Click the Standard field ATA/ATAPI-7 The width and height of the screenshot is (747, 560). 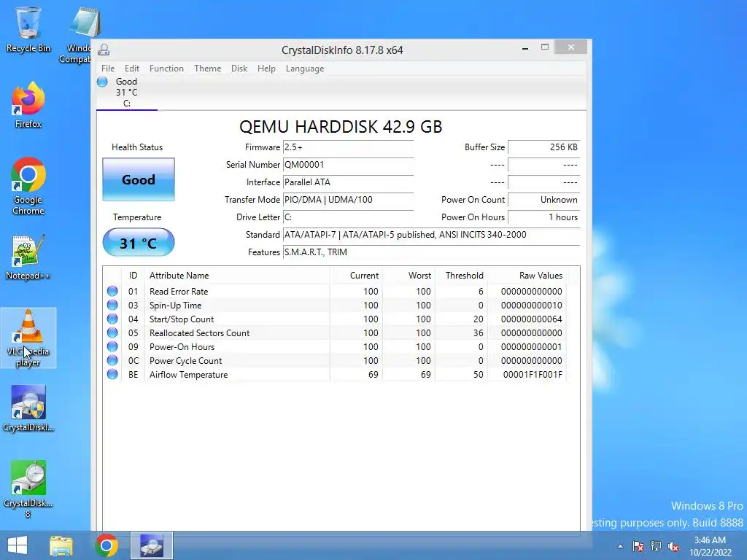[x=432, y=235]
